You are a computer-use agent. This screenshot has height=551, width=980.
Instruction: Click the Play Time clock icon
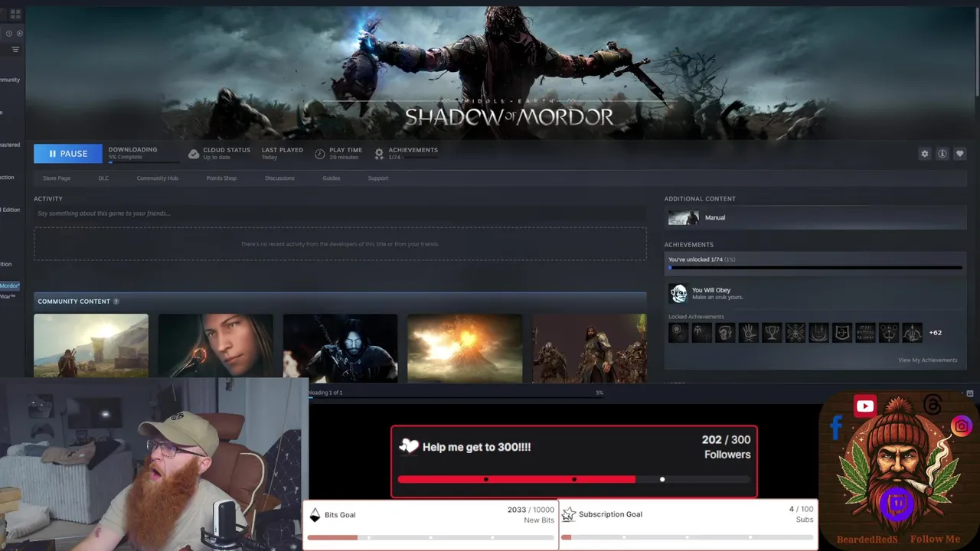coord(320,154)
